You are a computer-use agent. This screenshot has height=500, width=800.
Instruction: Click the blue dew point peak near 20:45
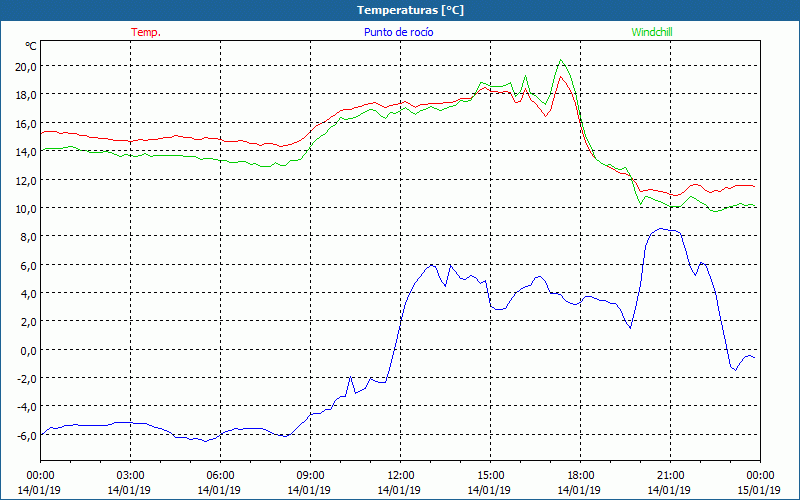tap(661, 229)
